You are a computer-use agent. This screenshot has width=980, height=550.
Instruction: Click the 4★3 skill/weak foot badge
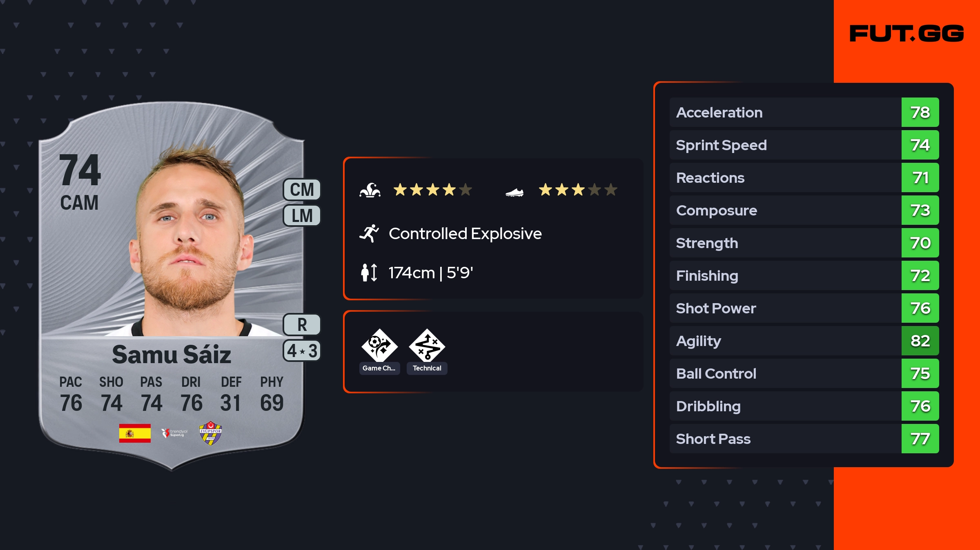click(x=302, y=351)
